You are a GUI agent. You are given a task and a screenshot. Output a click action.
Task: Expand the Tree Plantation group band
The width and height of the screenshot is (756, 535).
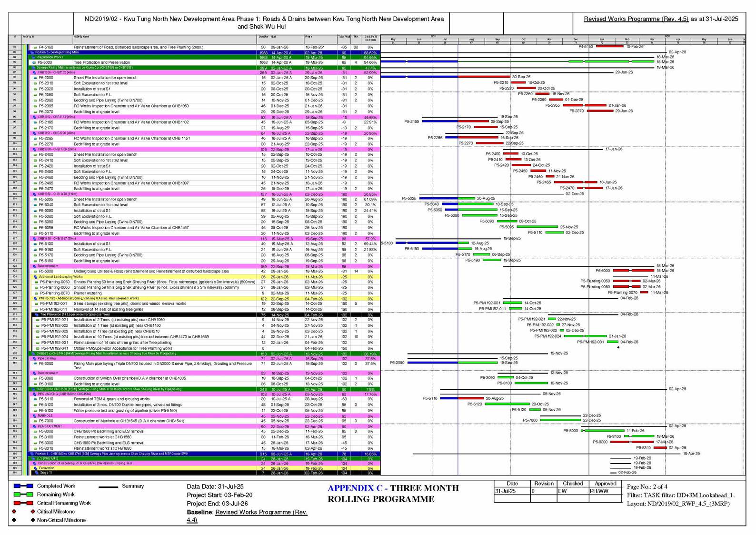pos(36,314)
